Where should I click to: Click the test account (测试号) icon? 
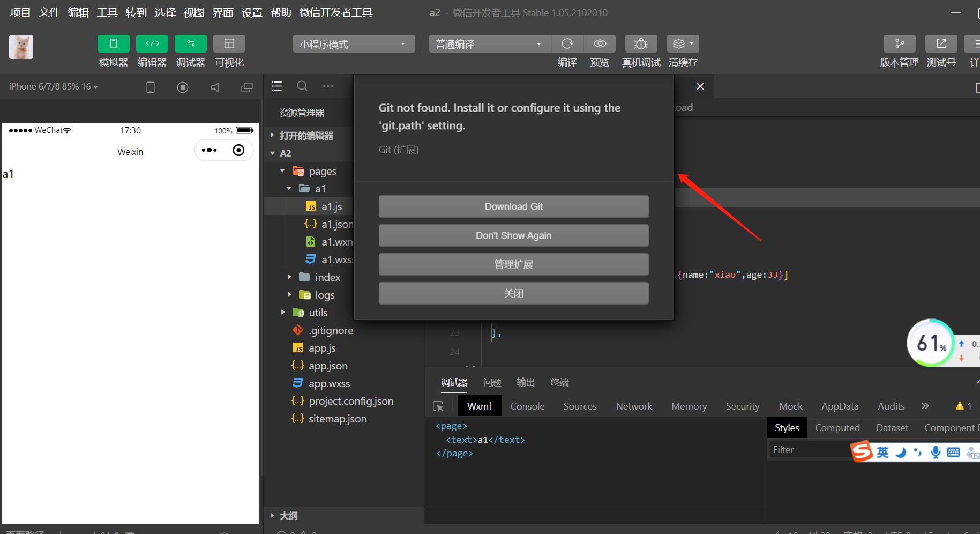tap(941, 43)
